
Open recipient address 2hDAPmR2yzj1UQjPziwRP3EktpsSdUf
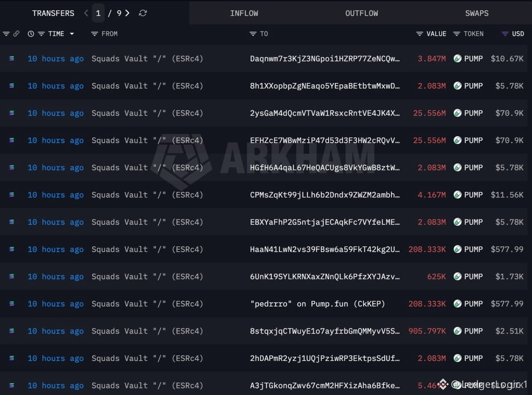coord(325,358)
